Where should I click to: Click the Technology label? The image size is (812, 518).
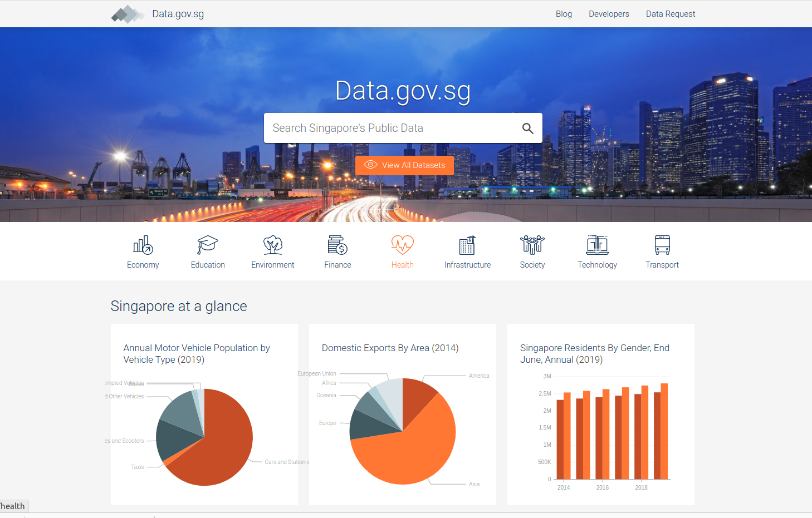click(597, 265)
